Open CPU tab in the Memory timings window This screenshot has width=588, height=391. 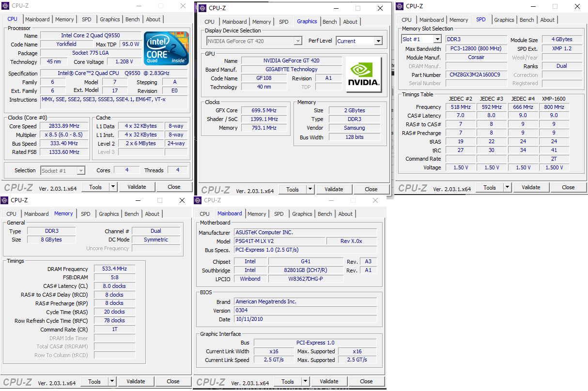tap(12, 214)
